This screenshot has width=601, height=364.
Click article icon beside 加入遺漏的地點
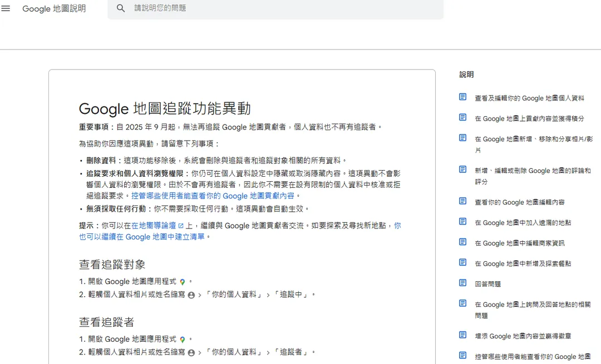(x=462, y=221)
